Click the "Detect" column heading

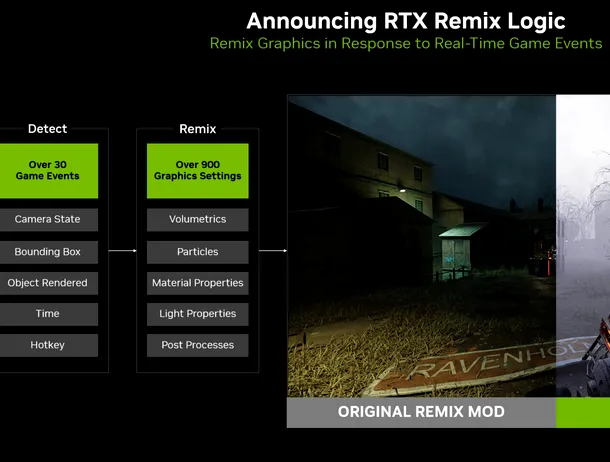coord(47,129)
